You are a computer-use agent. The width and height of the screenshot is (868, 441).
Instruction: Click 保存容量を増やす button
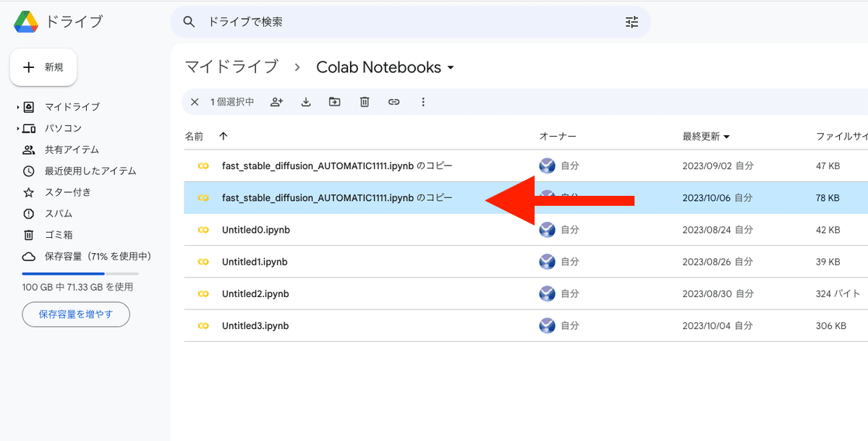76,314
